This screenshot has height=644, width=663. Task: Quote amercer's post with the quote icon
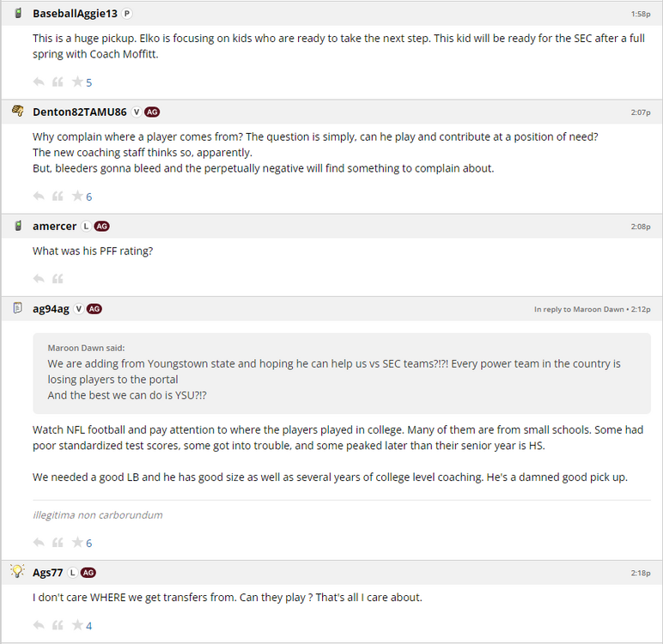coord(58,279)
